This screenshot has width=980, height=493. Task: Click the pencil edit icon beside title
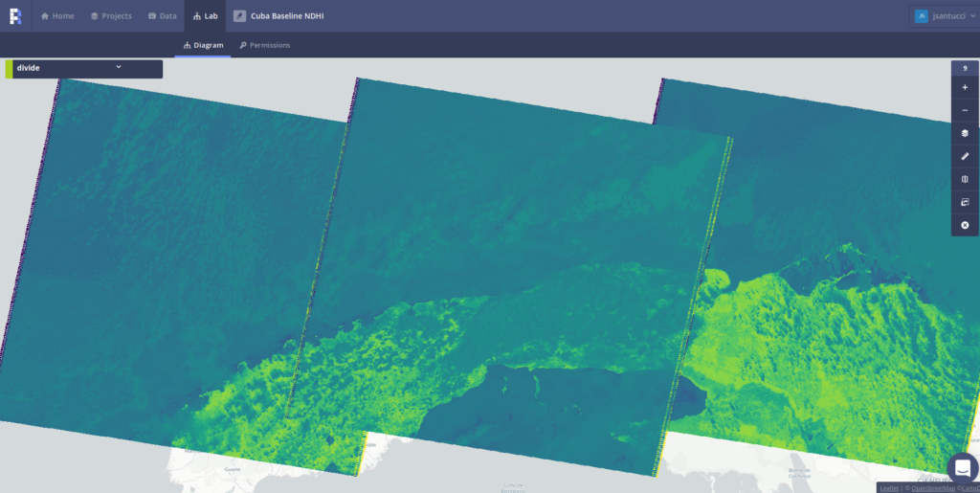241,16
